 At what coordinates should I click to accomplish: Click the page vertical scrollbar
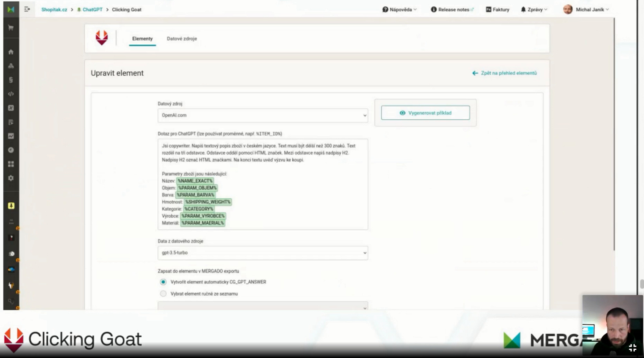tap(614, 134)
